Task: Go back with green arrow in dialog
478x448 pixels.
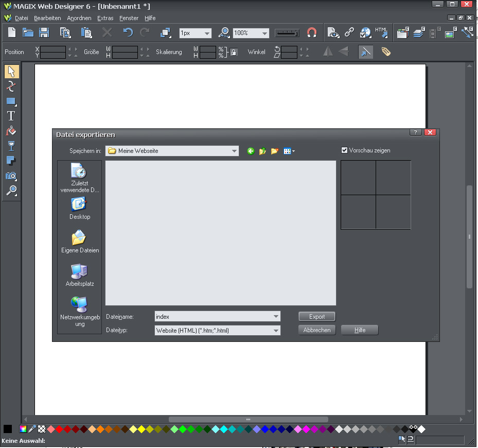Action: click(x=251, y=151)
